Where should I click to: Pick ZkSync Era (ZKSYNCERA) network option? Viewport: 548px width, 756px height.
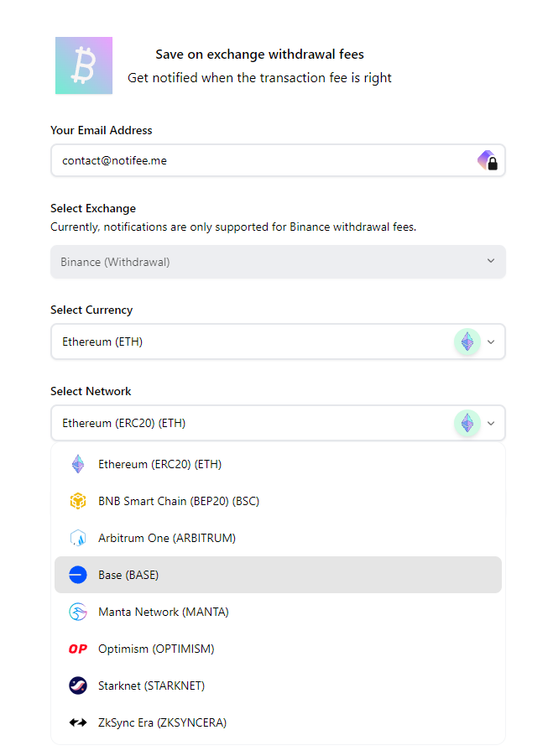tap(162, 722)
